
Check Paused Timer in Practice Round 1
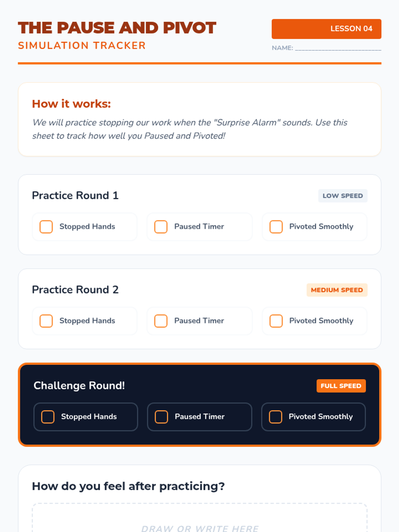coord(161,227)
